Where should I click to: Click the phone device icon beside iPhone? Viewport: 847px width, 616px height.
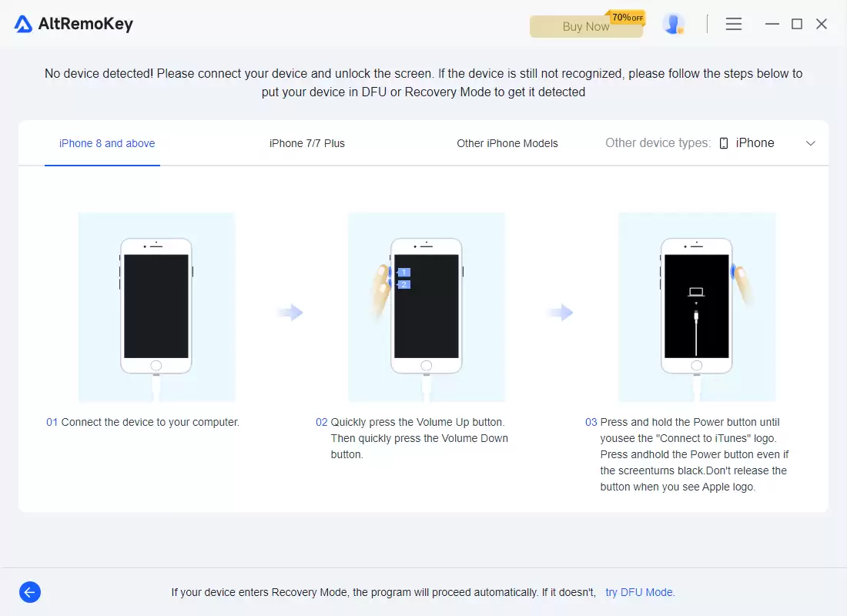point(724,143)
